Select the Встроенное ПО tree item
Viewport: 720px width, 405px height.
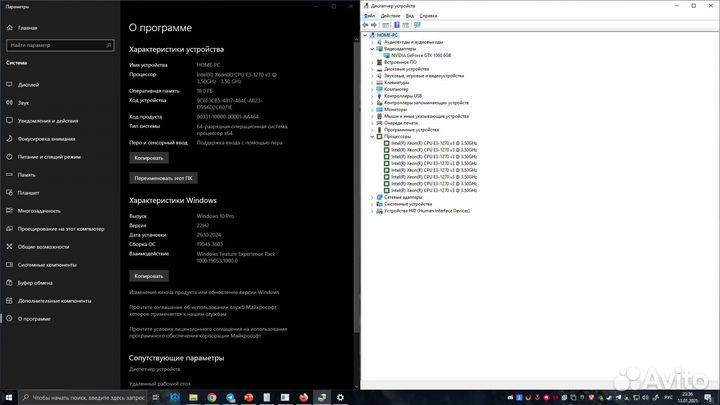click(400, 62)
